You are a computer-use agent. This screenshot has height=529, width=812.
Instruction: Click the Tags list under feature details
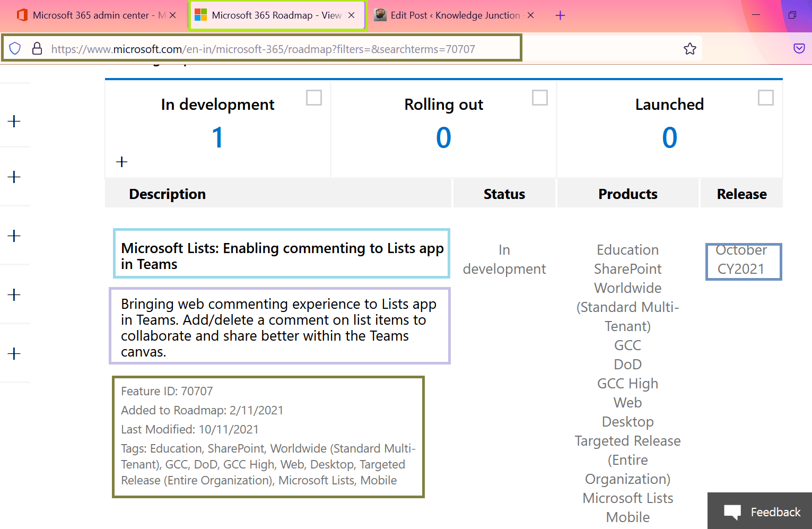268,464
